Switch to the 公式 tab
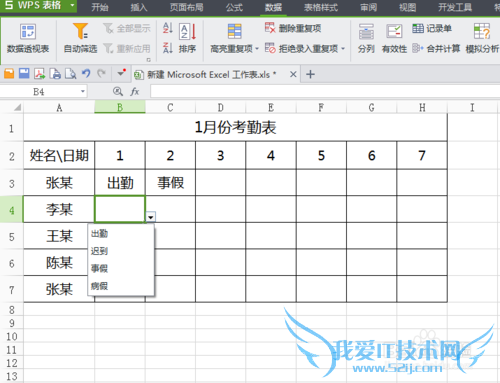This screenshot has height=383, width=500. pos(234,7)
